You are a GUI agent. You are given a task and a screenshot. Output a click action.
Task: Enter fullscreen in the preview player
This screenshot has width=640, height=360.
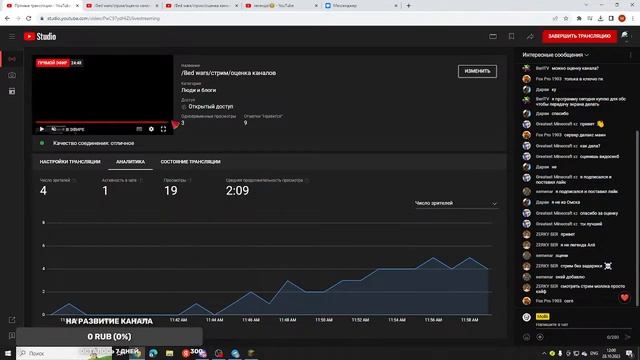pos(163,129)
